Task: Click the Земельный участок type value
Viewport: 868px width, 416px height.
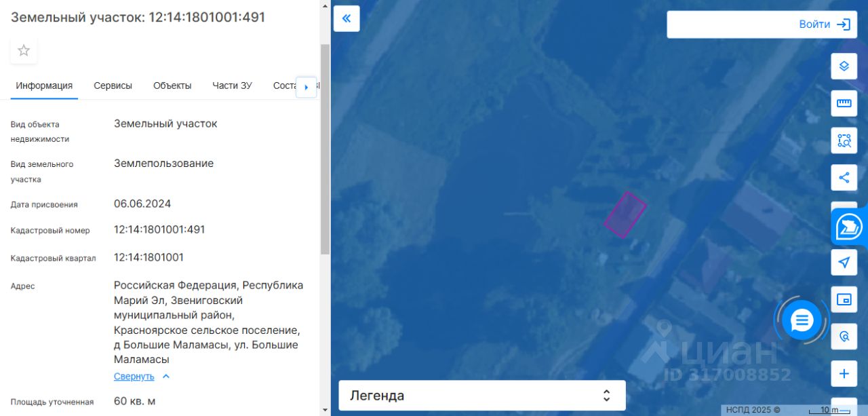Action: 165,124
